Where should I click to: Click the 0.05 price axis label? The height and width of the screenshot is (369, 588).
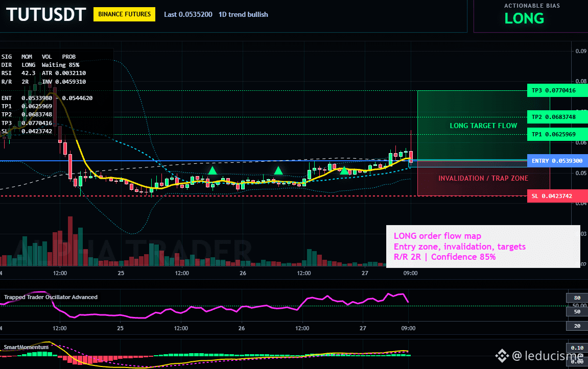point(581,173)
